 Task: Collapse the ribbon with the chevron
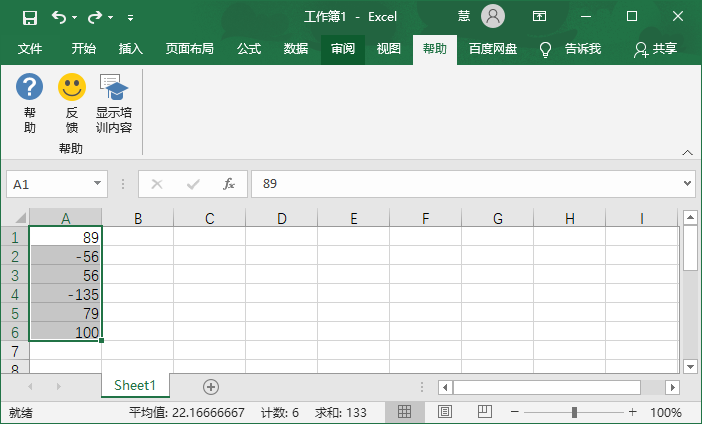tap(687, 152)
